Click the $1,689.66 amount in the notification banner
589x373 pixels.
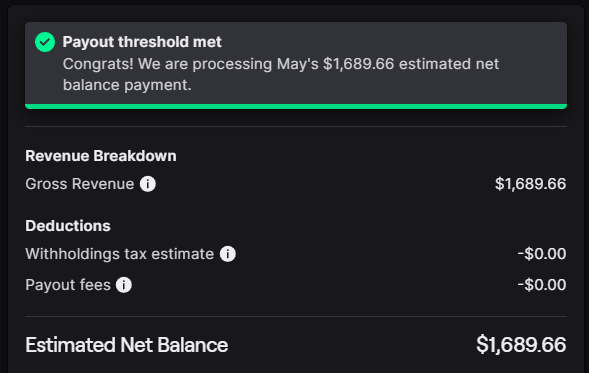(x=358, y=64)
